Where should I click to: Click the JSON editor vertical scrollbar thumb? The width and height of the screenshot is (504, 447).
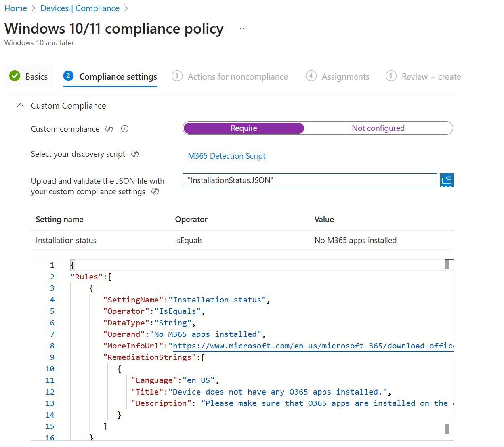(x=447, y=264)
